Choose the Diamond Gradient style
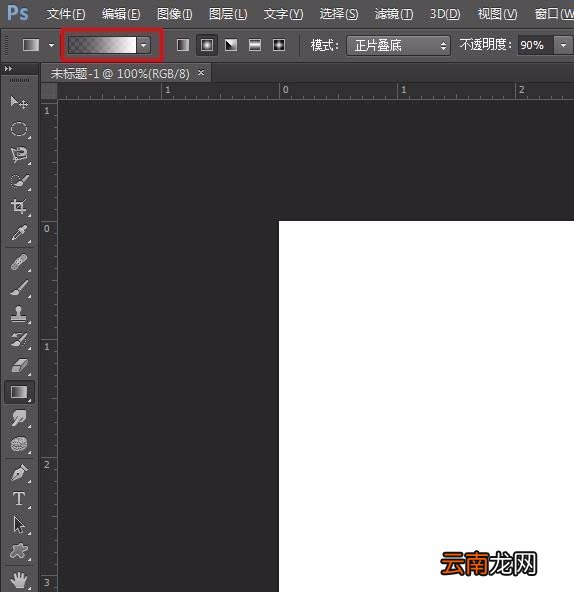The height and width of the screenshot is (592, 574). pyautogui.click(x=279, y=45)
